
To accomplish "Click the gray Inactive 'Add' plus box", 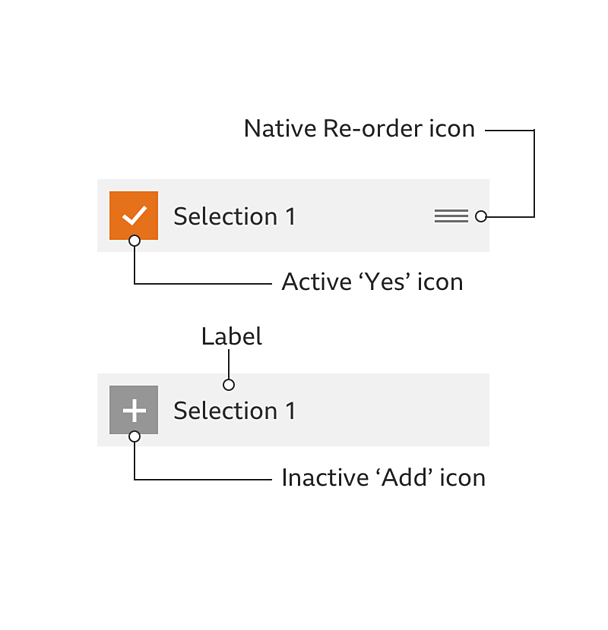I will coord(133,410).
